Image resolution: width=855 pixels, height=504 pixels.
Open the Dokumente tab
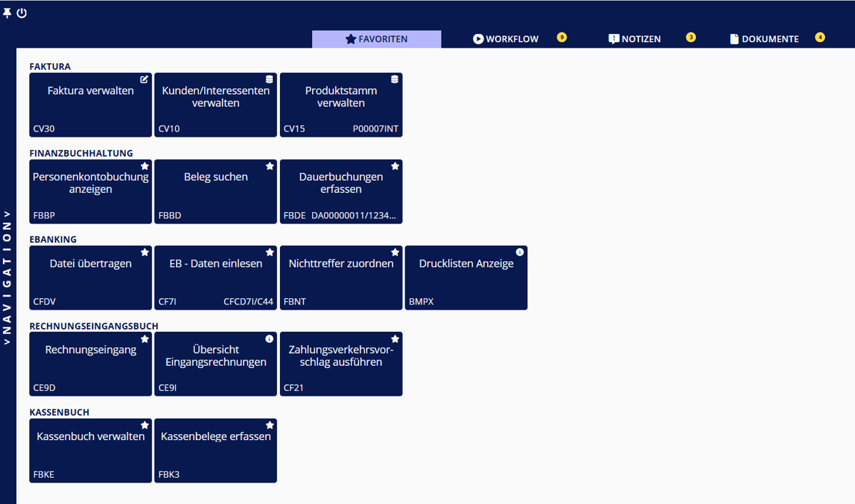(x=765, y=39)
